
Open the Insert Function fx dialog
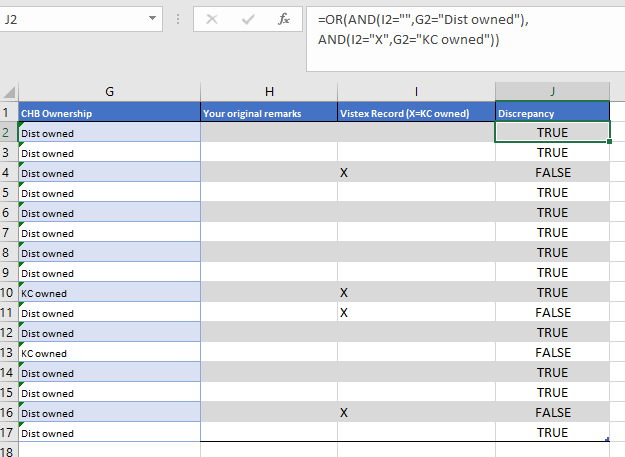pyautogui.click(x=284, y=19)
